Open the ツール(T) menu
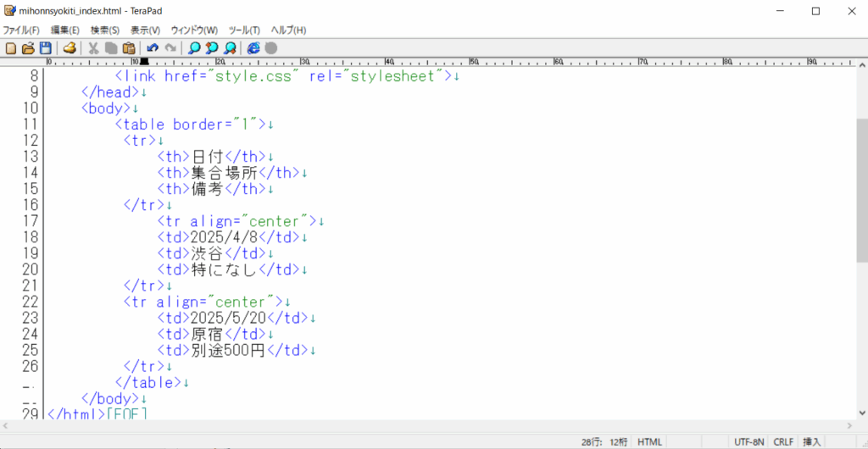The image size is (868, 449). pyautogui.click(x=244, y=30)
